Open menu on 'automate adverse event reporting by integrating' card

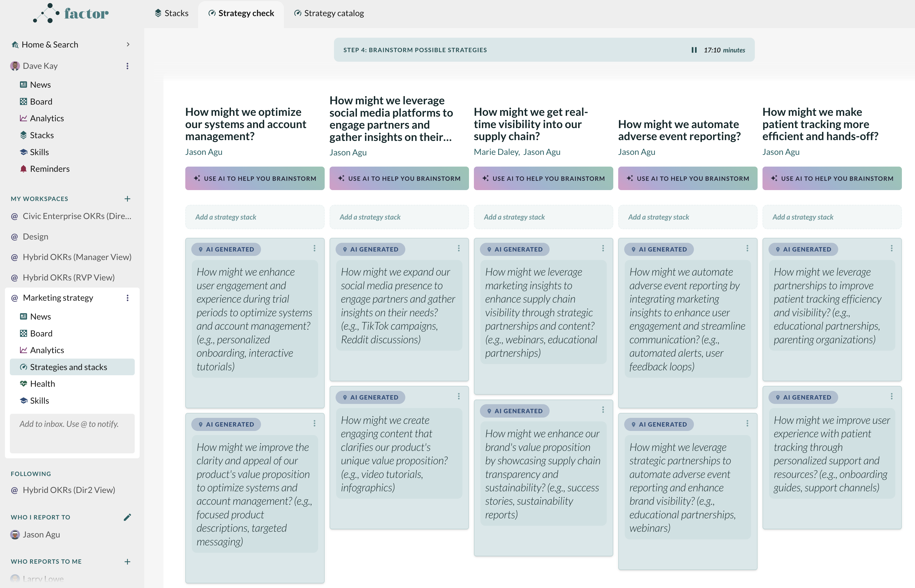pyautogui.click(x=747, y=249)
